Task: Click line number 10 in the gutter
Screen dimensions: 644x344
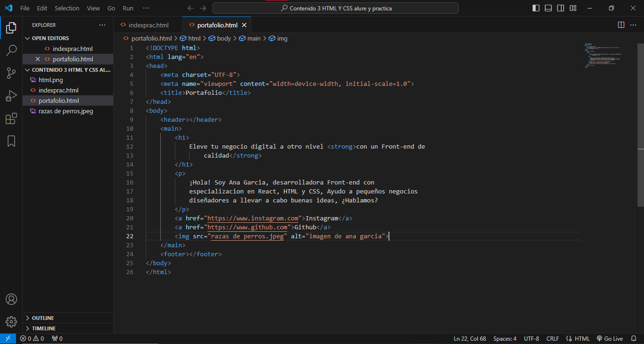Action: tap(130, 128)
